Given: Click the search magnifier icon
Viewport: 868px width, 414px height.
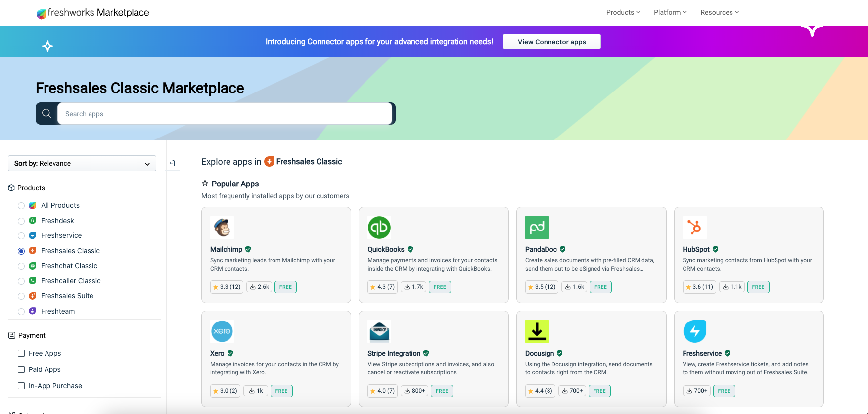Looking at the screenshot, I should tap(46, 114).
